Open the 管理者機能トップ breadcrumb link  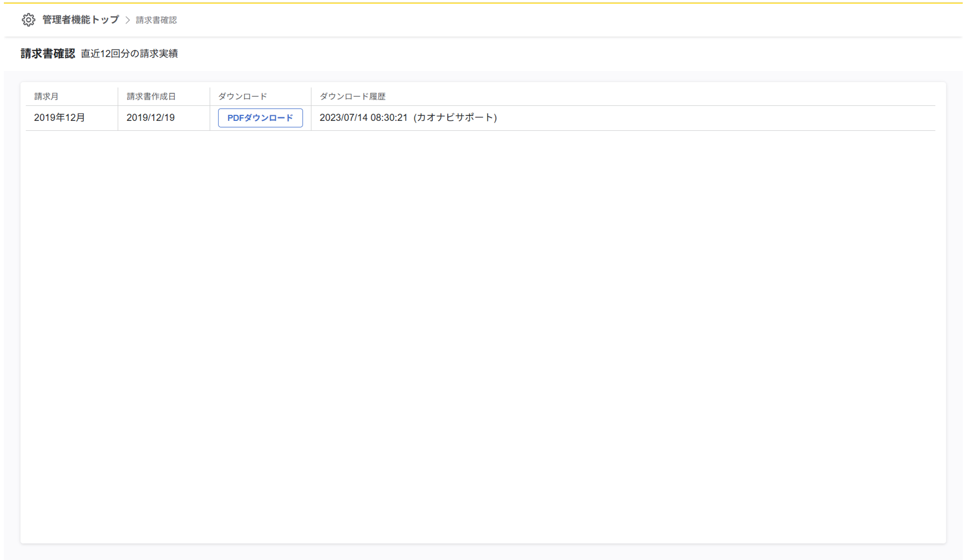pos(80,20)
